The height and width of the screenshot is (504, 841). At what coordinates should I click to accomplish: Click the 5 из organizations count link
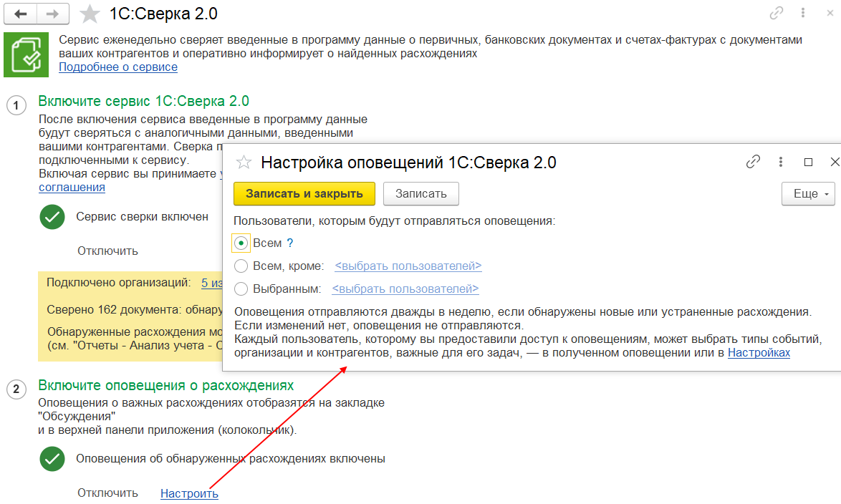click(212, 283)
